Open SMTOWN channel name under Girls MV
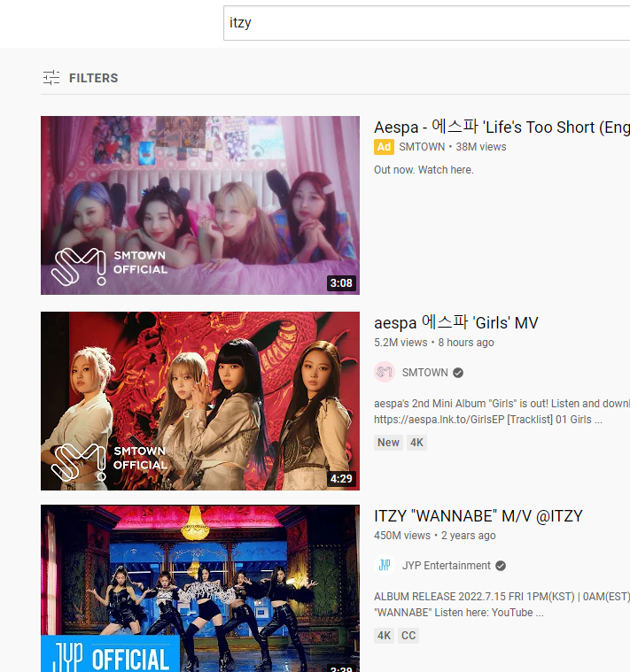Viewport: 630px width, 672px height. tap(424, 373)
